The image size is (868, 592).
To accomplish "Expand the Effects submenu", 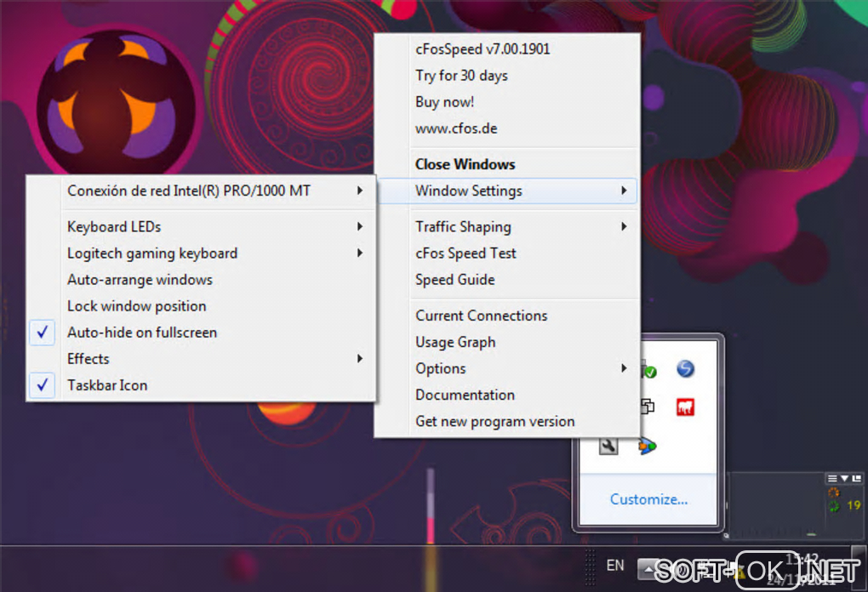I will 202,359.
